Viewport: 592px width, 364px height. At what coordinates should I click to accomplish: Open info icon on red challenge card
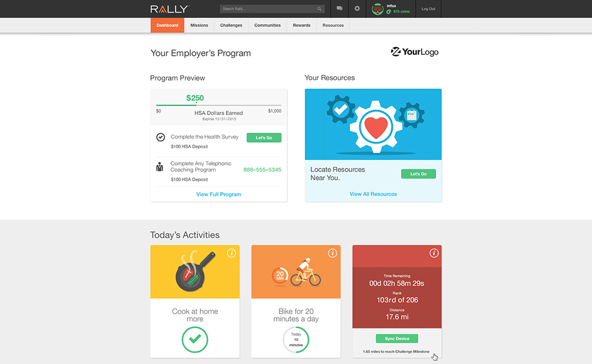tap(434, 253)
